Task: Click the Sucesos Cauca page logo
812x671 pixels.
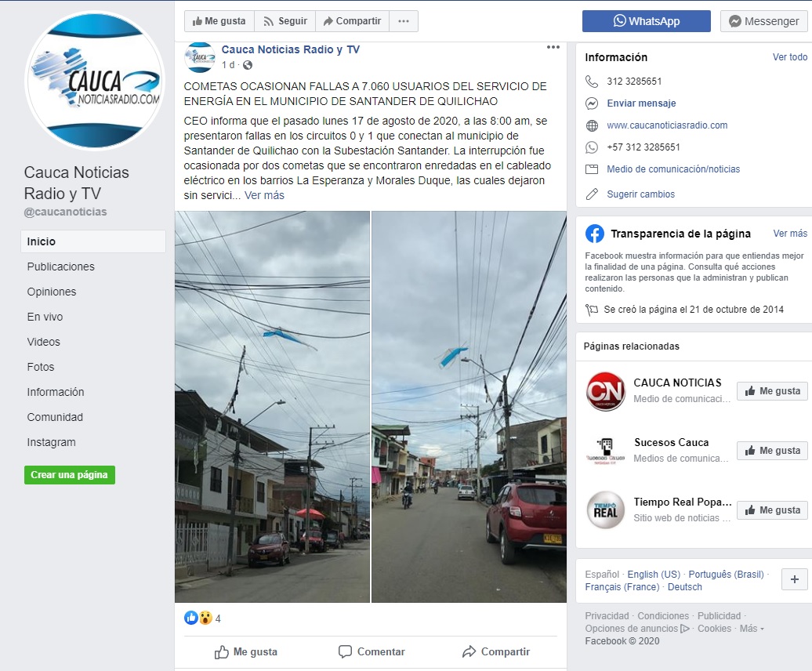Action: click(x=605, y=451)
